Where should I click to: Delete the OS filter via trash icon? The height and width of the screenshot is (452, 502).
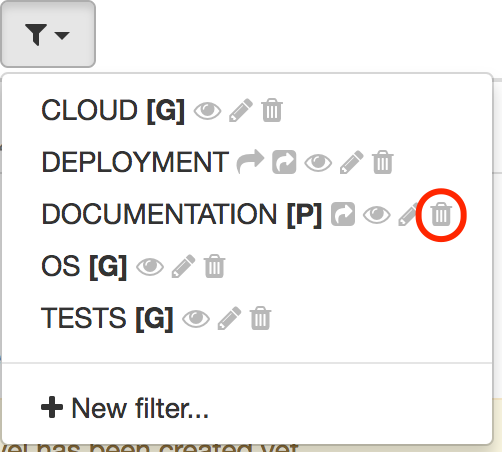pos(215,266)
